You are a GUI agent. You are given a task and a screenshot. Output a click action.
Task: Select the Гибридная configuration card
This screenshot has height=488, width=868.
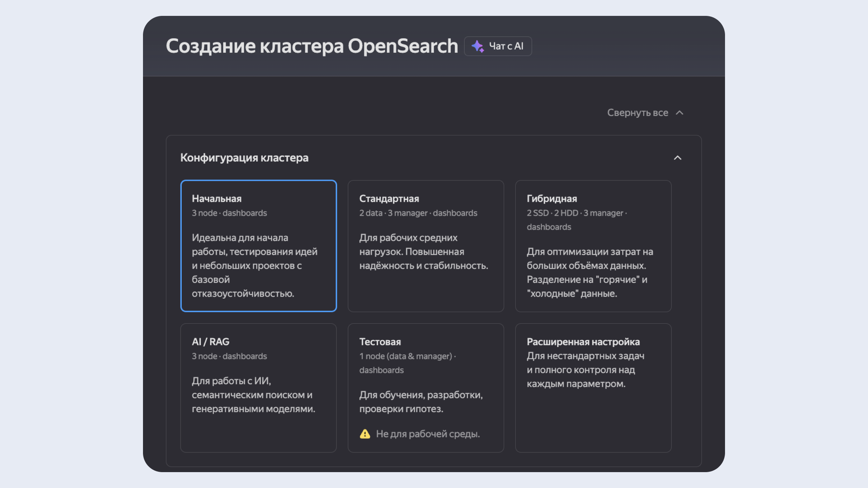pos(593,246)
